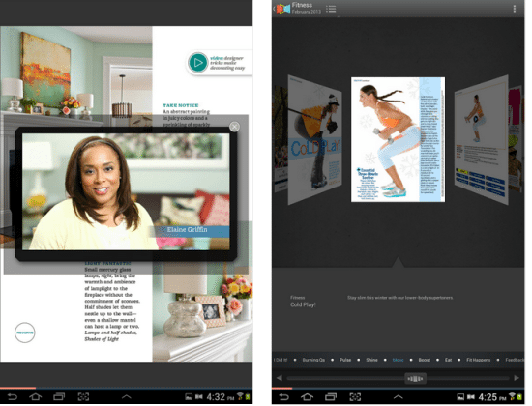532x406 pixels.
Task: Jump to the Boost section
Action: click(x=425, y=360)
